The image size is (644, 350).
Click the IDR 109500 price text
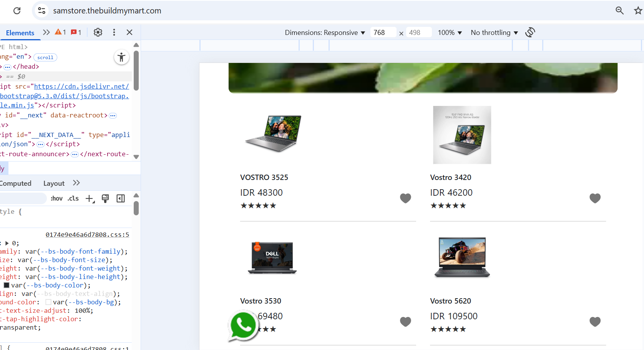pos(454,316)
